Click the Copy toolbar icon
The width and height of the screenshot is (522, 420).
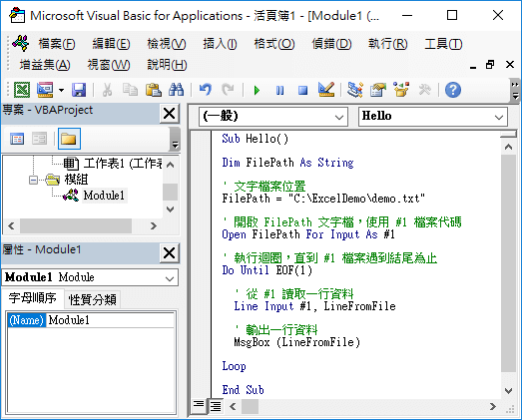130,90
